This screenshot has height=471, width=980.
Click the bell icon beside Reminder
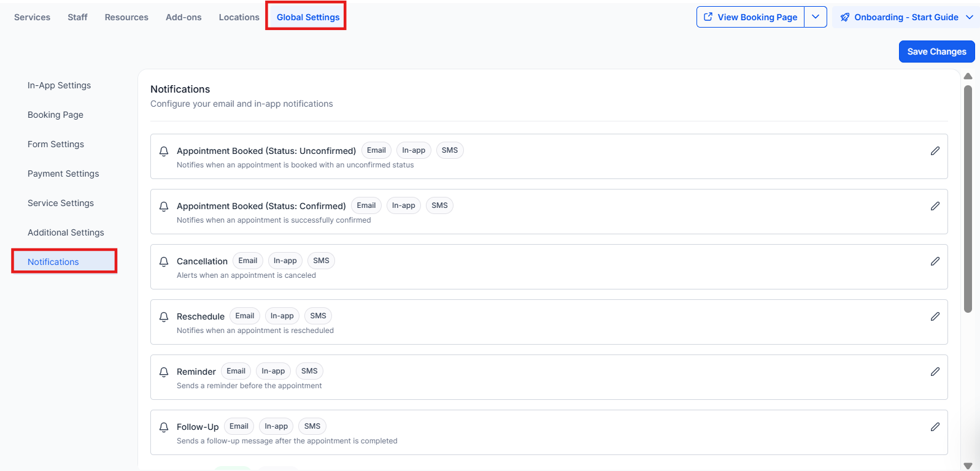164,372
